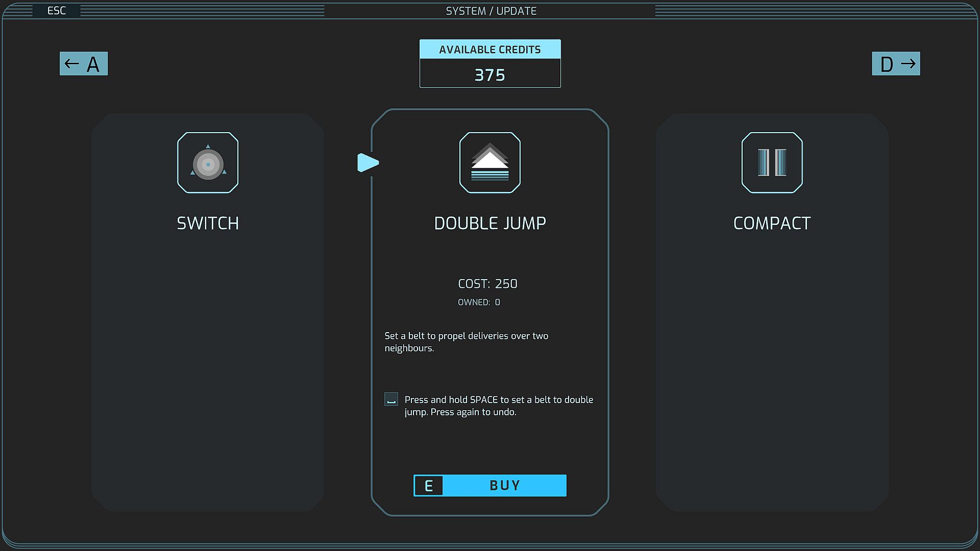The height and width of the screenshot is (551, 980).
Task: Click the SYSTEM / UPDATE header
Action: pyautogui.click(x=491, y=11)
